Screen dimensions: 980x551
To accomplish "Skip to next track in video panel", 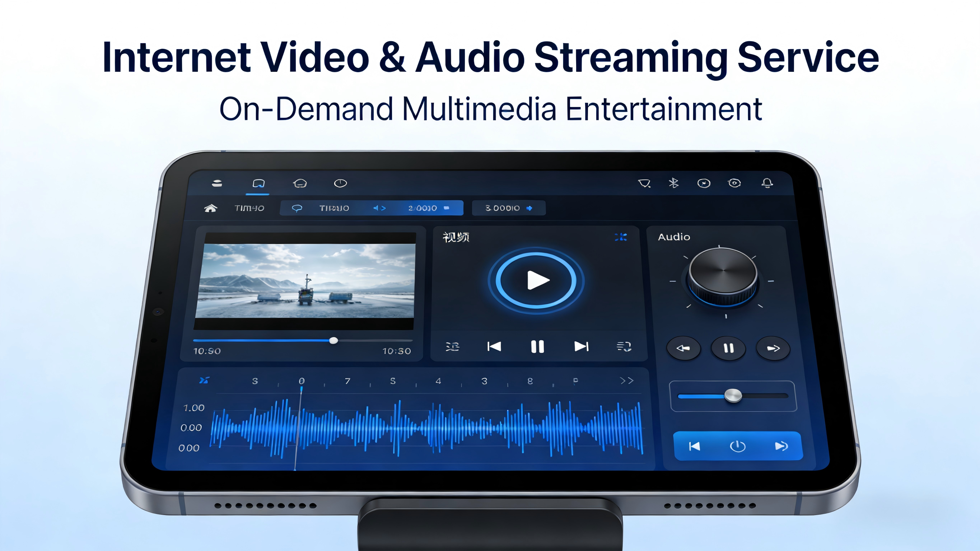I will (581, 346).
